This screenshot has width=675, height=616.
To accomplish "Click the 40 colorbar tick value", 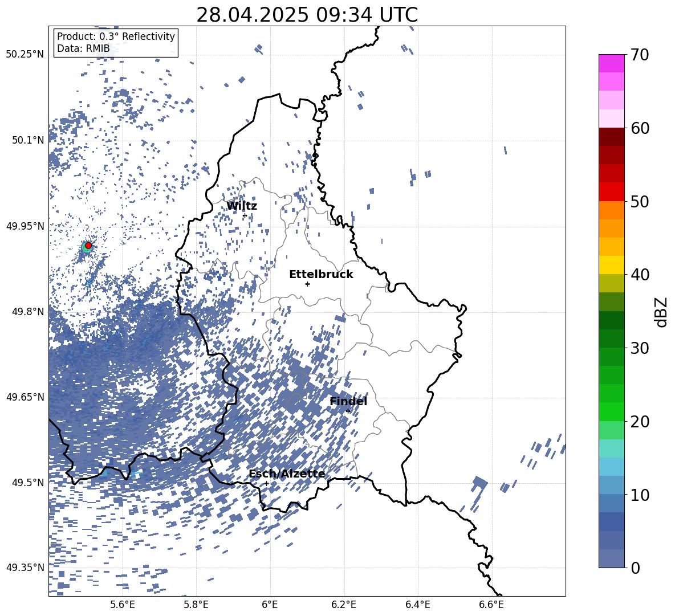I will pos(640,275).
